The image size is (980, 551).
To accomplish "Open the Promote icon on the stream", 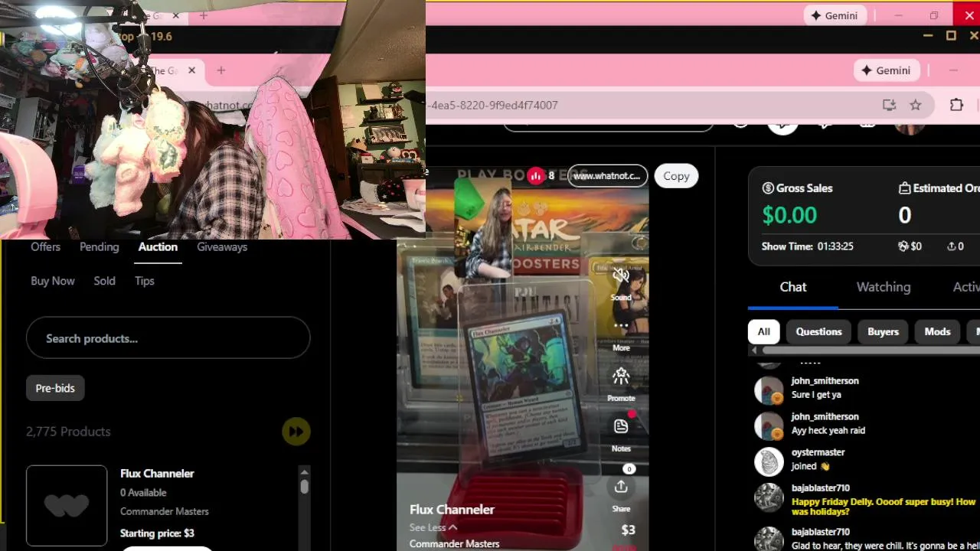I will [621, 376].
